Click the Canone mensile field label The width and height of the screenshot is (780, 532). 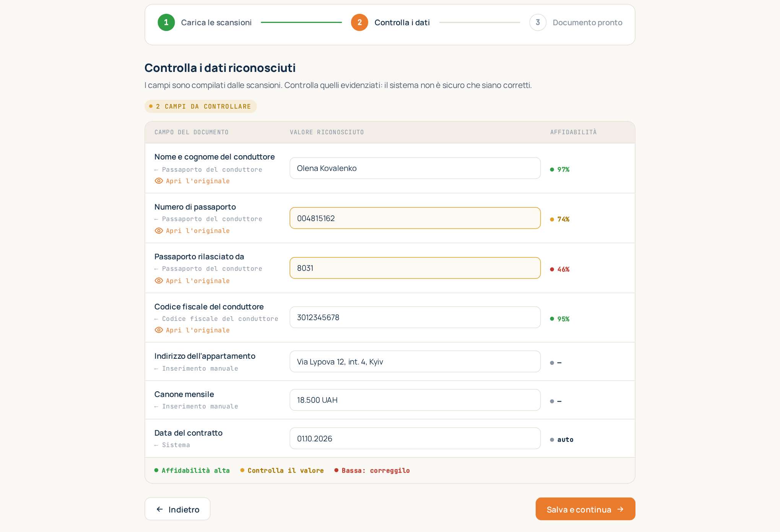coord(184,394)
